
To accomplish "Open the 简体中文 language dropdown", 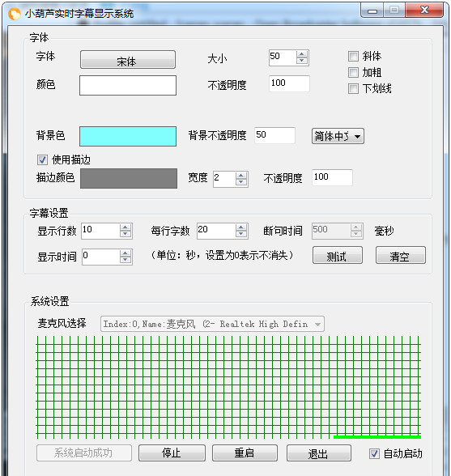I will tap(338, 136).
